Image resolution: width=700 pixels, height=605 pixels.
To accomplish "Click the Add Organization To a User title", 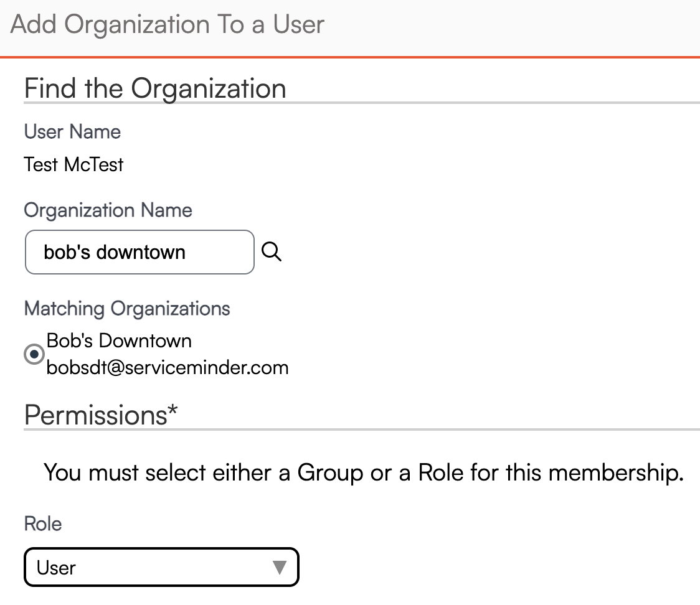I will pos(168,25).
